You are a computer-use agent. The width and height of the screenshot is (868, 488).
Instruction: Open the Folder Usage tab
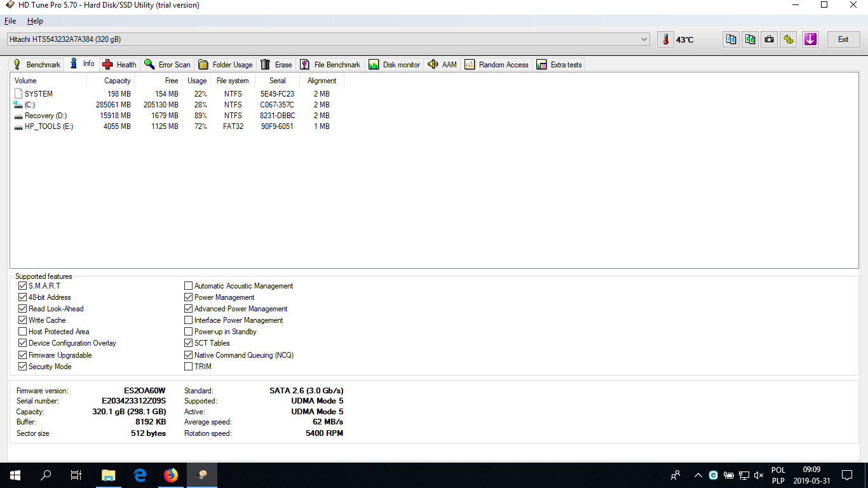[x=225, y=64]
